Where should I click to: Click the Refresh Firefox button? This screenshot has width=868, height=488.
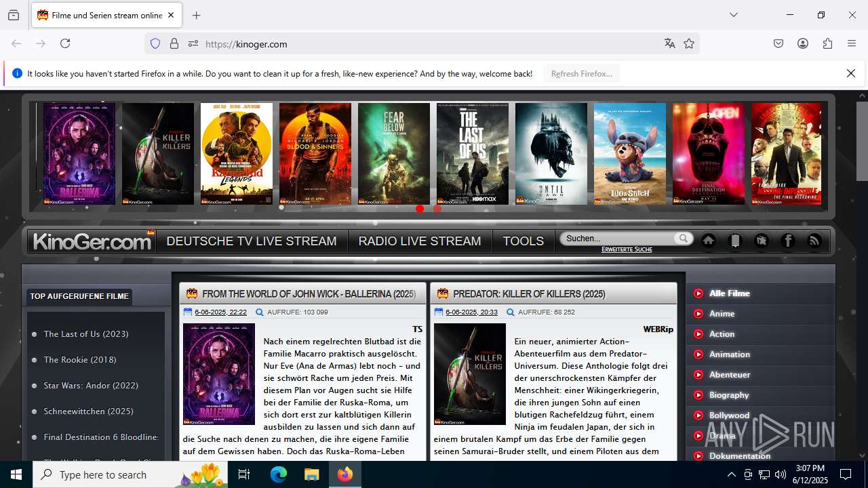(x=582, y=74)
